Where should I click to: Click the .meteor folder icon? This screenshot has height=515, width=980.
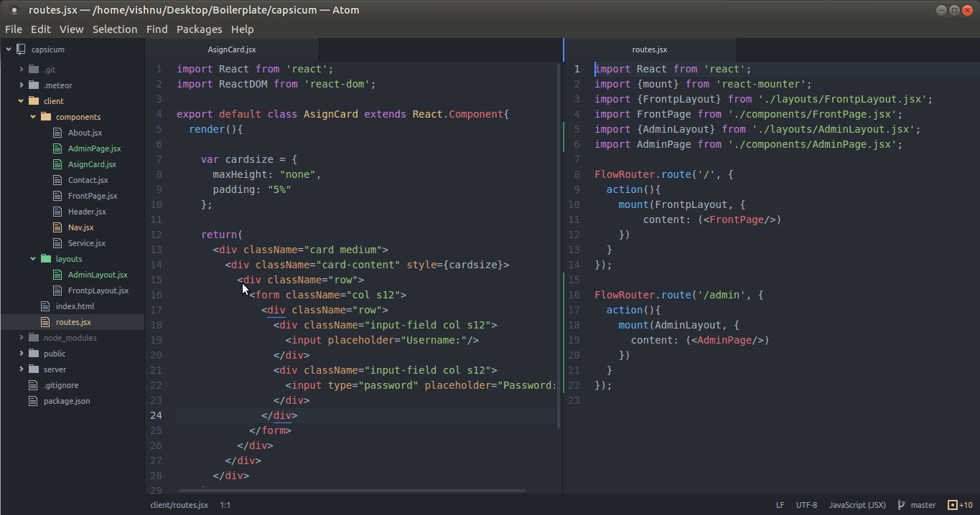34,85
